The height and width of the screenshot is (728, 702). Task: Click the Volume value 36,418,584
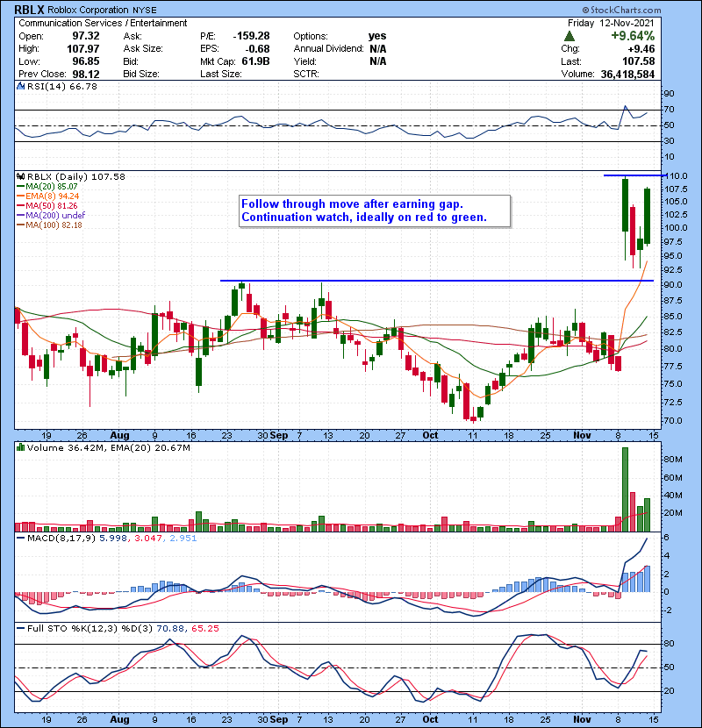[x=627, y=75]
